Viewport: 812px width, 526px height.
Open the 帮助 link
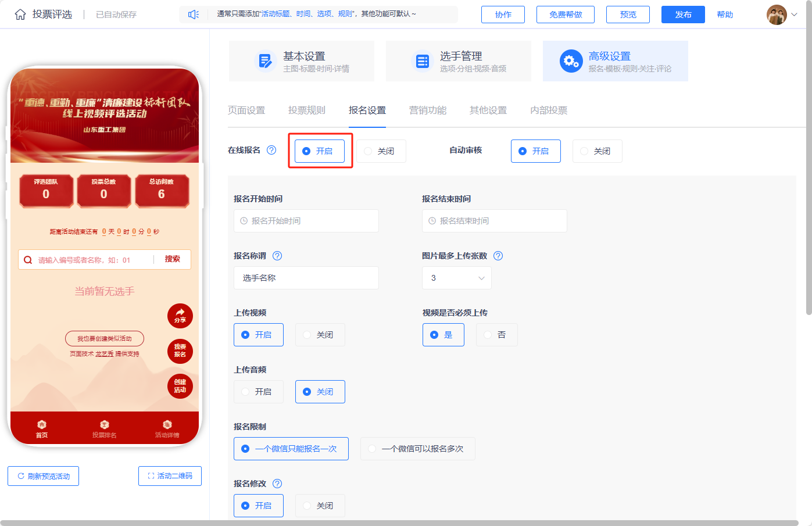point(725,15)
